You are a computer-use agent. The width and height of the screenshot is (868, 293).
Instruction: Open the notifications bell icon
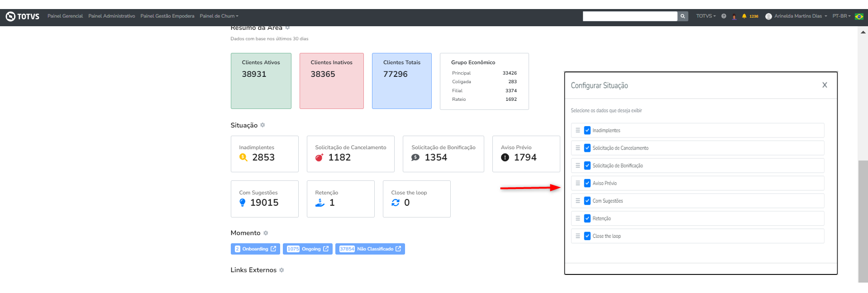click(744, 16)
